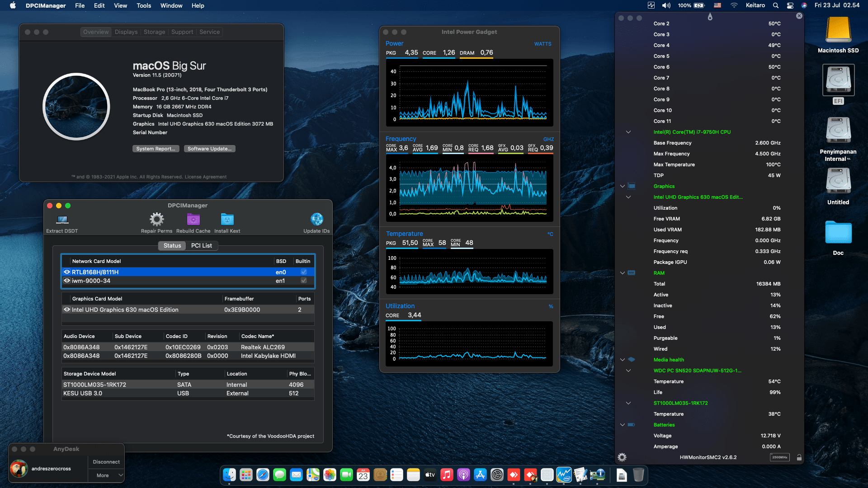Switch to the Storage tab
Screen dimensions: 868x488
(155, 32)
